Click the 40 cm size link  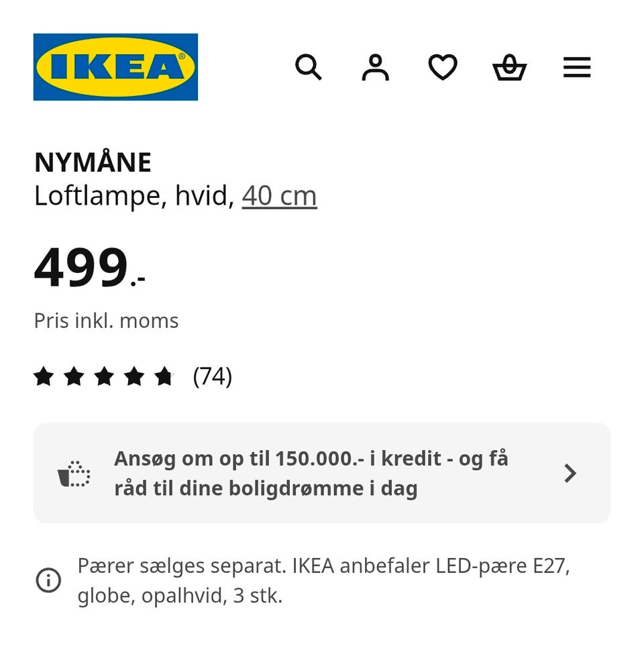click(x=279, y=196)
